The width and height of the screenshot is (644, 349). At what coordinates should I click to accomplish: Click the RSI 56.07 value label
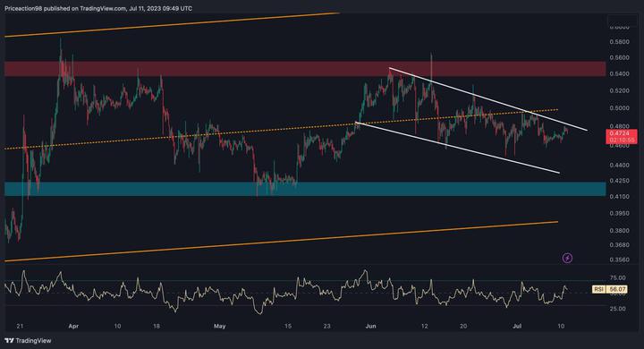[610, 289]
